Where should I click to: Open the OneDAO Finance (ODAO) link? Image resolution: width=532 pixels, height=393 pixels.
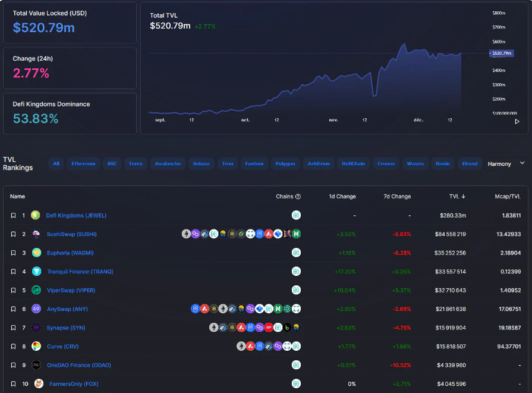[x=78, y=365]
